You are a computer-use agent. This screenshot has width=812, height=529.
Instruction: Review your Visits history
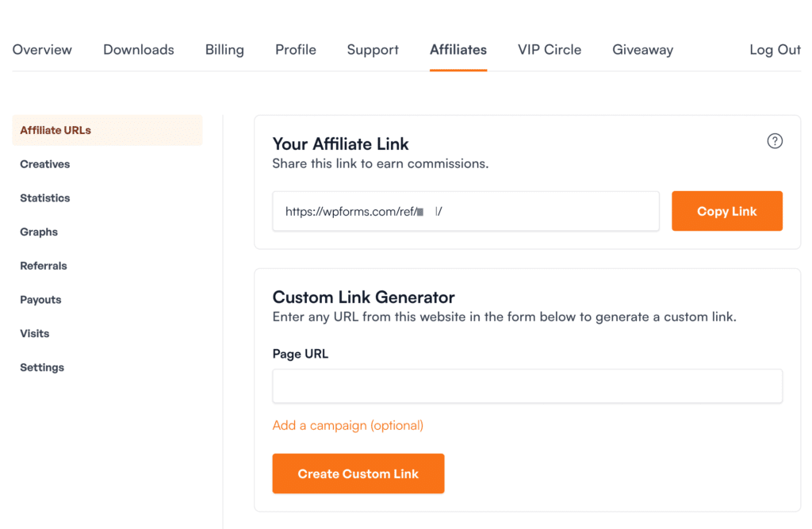[34, 333]
